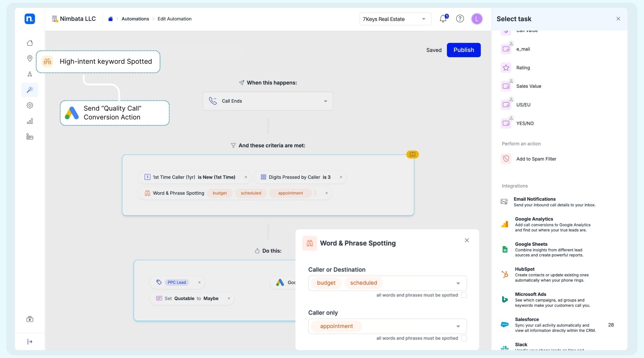Go to Automations in the breadcrumb
The image size is (644, 358).
[135, 19]
